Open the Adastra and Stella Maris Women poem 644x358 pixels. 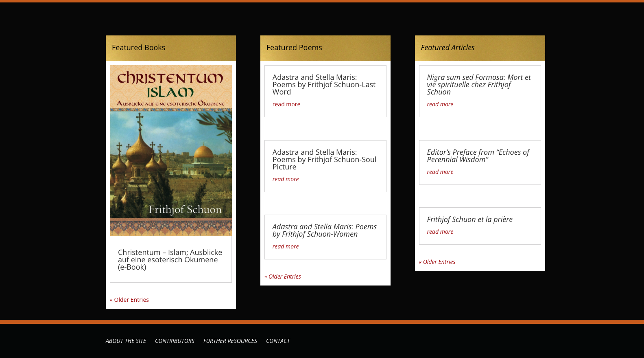click(x=325, y=231)
